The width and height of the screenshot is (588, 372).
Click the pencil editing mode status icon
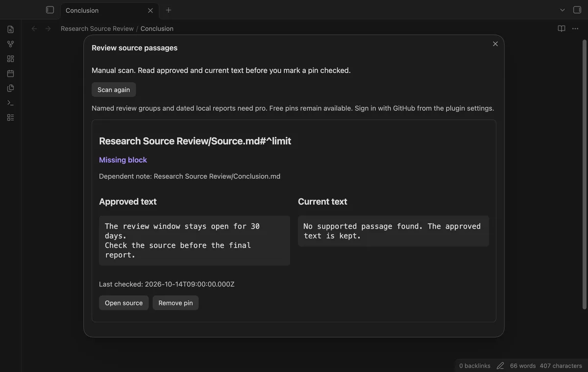tap(500, 366)
